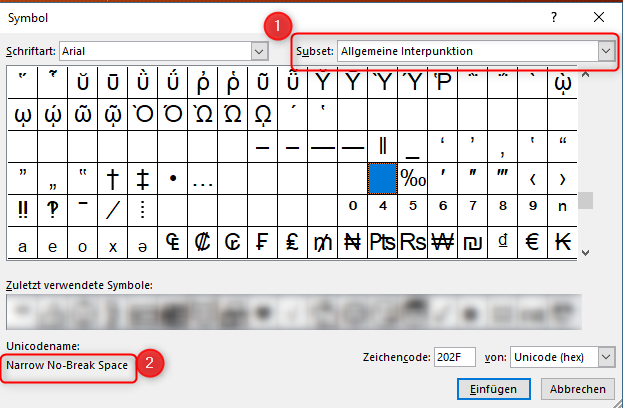Select the Kip ₭ symbol
The width and height of the screenshot is (623, 408).
coord(563,243)
